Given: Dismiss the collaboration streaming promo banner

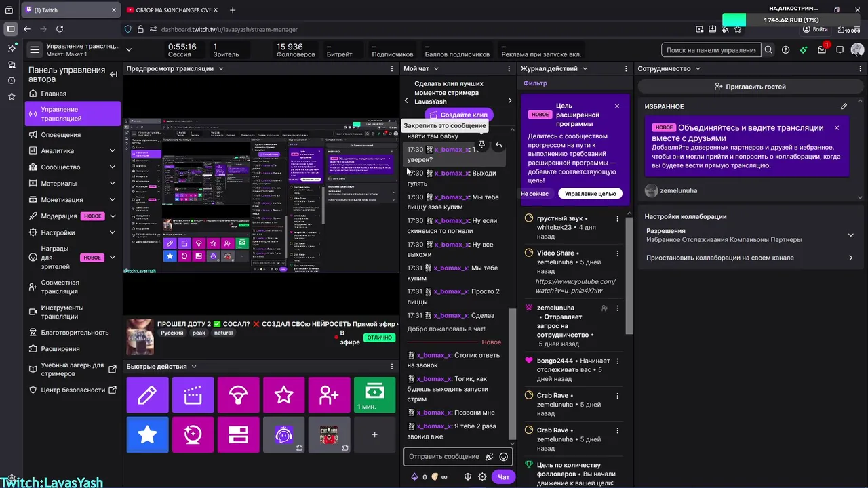Looking at the screenshot, I should click(837, 128).
